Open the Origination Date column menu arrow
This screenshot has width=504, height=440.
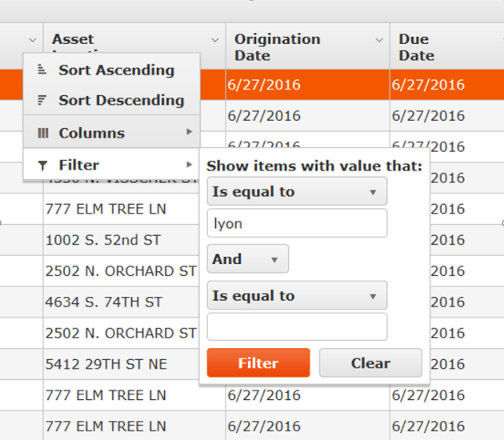click(379, 40)
